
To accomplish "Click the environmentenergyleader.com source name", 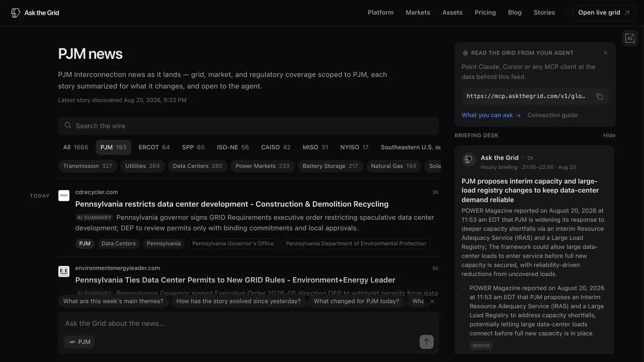I will 118,268.
